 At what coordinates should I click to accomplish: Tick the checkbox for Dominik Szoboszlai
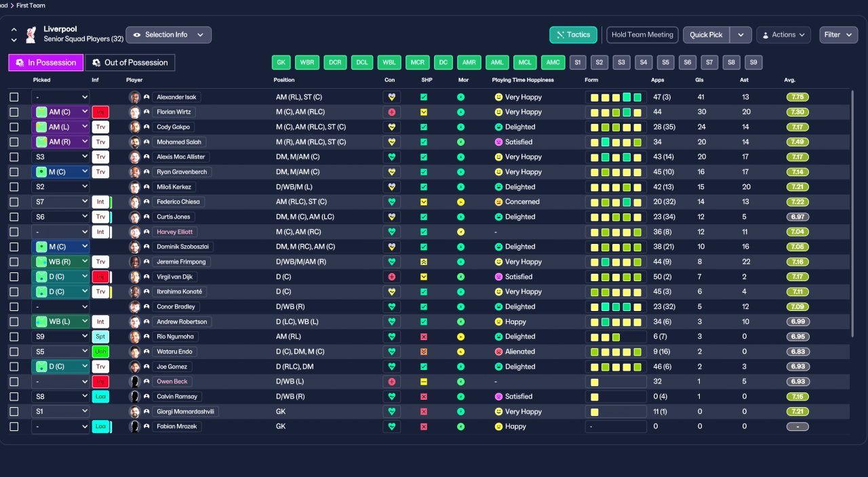click(14, 247)
